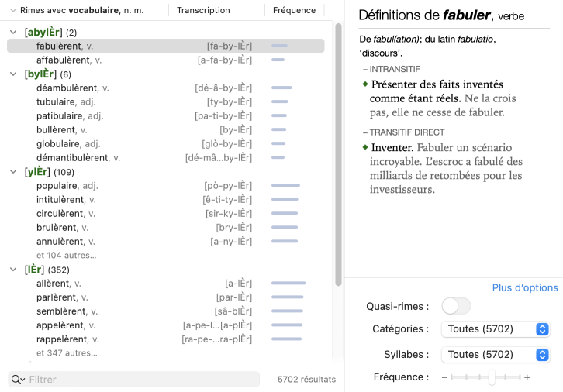Click the minus icon of Fréquence slider
This screenshot has height=392, width=563.
point(445,377)
